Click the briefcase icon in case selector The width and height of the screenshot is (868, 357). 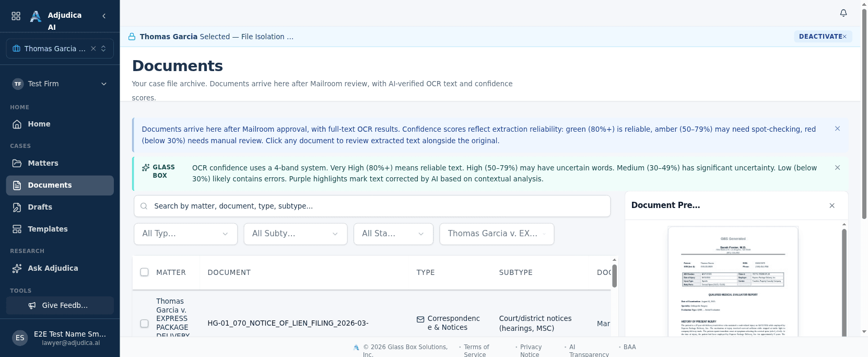point(17,49)
